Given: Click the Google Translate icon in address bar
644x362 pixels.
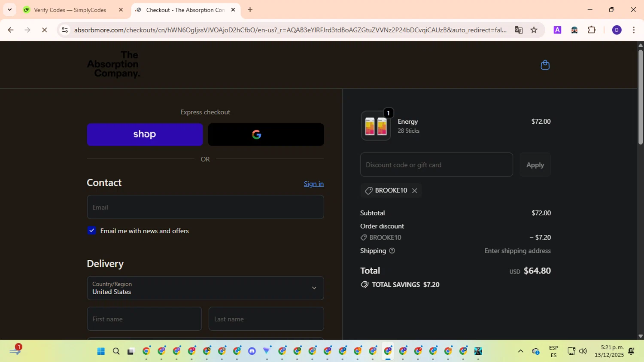Looking at the screenshot, I should point(519,30).
